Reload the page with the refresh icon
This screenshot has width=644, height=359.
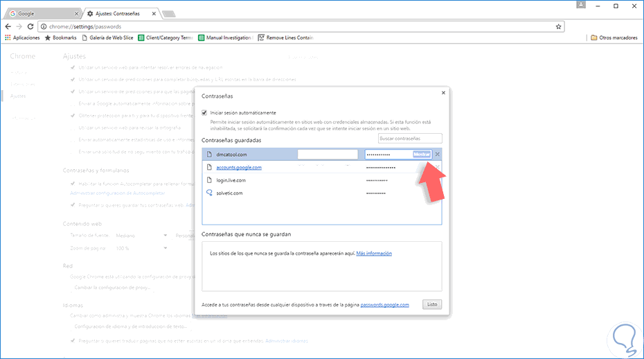pos(30,26)
